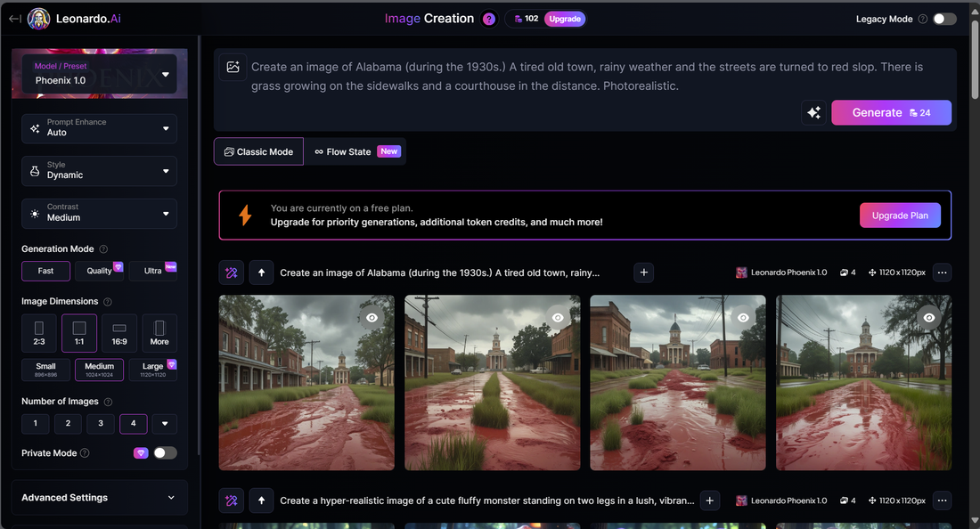Open the Image Creation help question icon
This screenshot has width=980, height=529.
(x=489, y=19)
